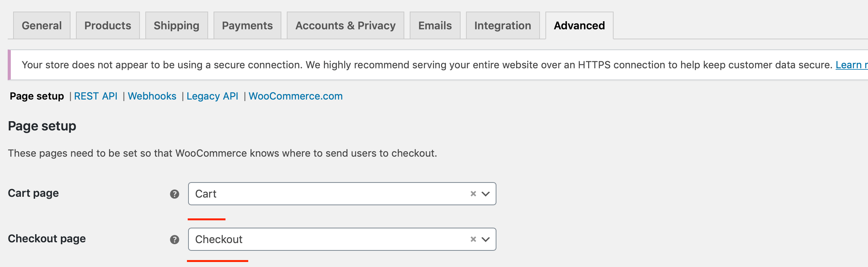This screenshot has width=868, height=267.
Task: Select the Accounts & Privacy tab
Action: 345,25
